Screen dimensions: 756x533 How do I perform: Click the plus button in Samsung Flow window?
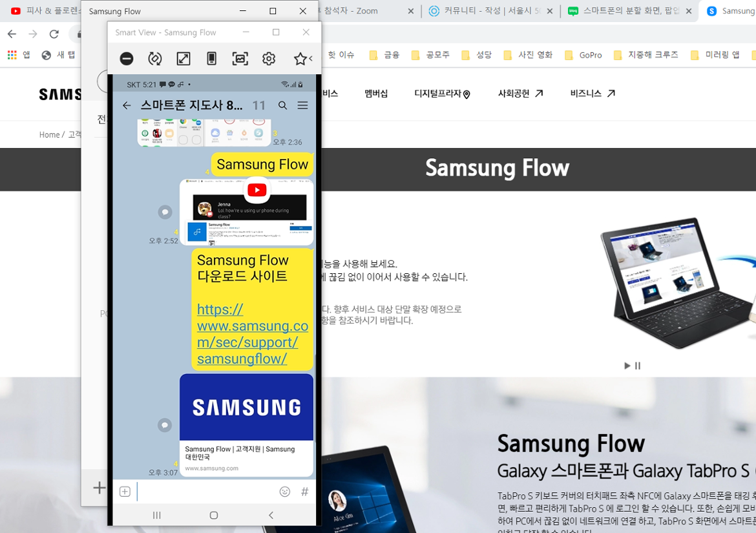(x=99, y=488)
